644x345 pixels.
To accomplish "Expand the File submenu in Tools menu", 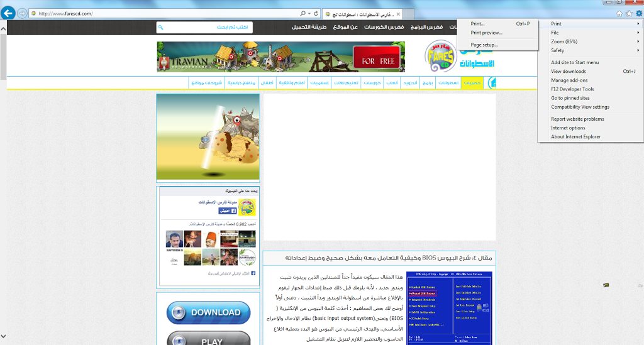I will tap(591, 33).
